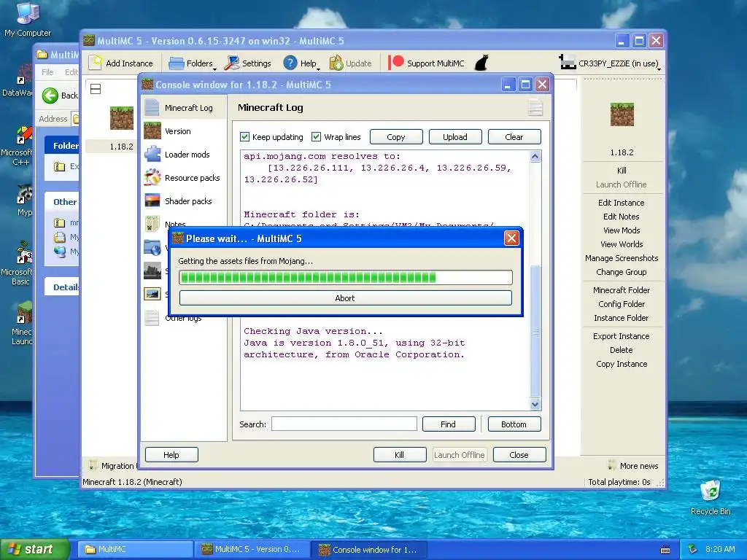
Task: Click the Find button
Action: click(449, 424)
